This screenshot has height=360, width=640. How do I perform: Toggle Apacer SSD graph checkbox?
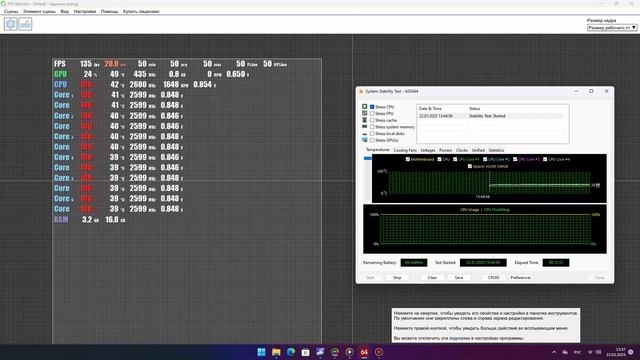pyautogui.click(x=470, y=166)
